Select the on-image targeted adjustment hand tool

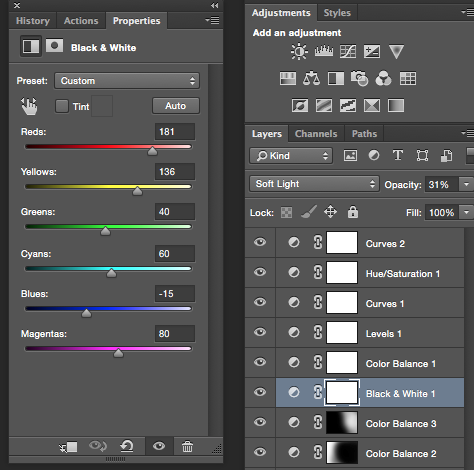[29, 106]
